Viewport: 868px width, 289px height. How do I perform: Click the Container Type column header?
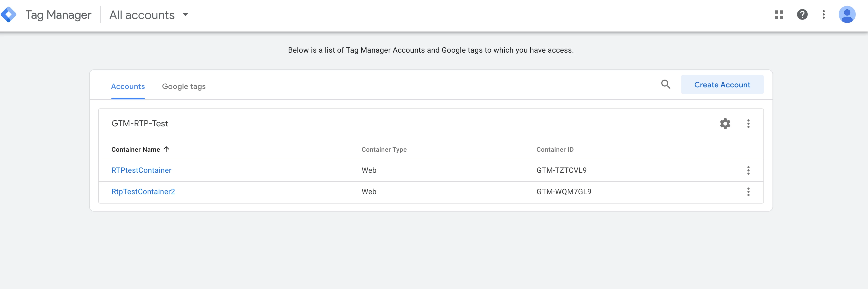coord(384,149)
